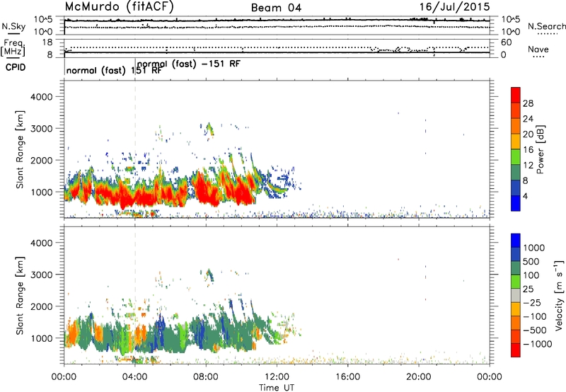The image size is (566, 392).
Task: Click the '16:00' time axis tick label
Action: point(347,377)
